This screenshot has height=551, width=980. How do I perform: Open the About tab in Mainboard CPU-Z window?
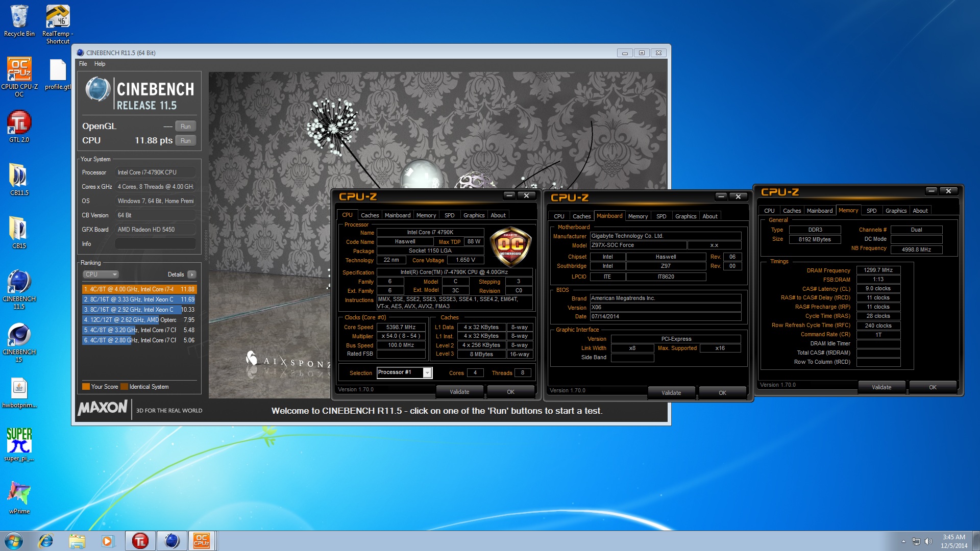click(710, 216)
